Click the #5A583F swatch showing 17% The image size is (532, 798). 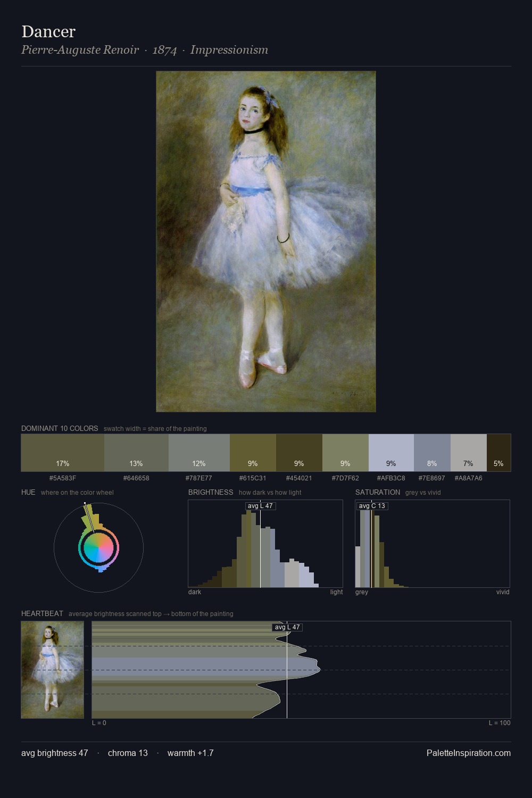coord(63,453)
